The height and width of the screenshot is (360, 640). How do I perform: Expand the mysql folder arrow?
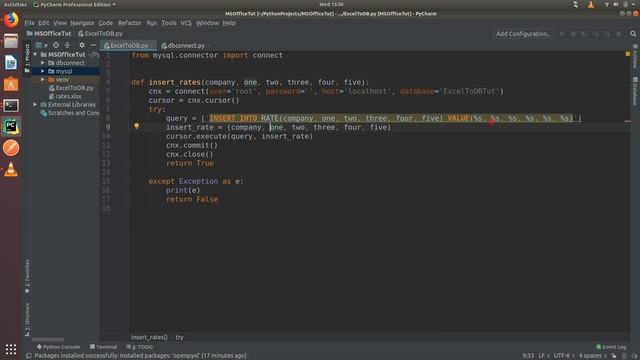pos(42,71)
